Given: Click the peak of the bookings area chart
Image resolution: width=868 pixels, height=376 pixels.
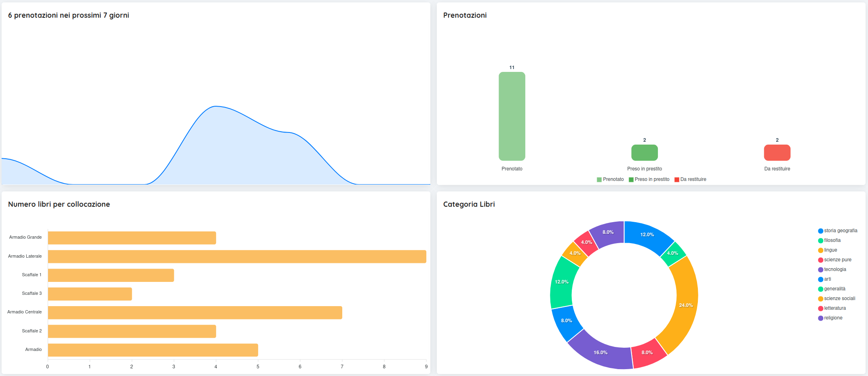Looking at the screenshot, I should pyautogui.click(x=216, y=107).
